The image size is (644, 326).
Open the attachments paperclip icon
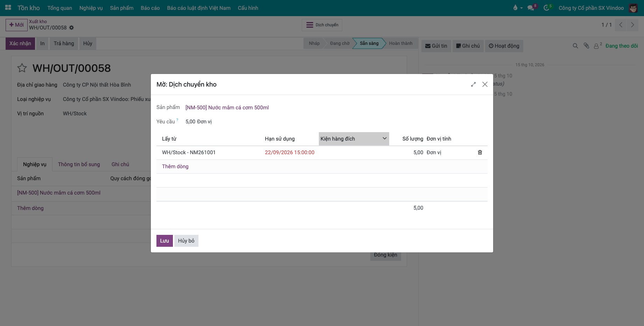click(586, 46)
